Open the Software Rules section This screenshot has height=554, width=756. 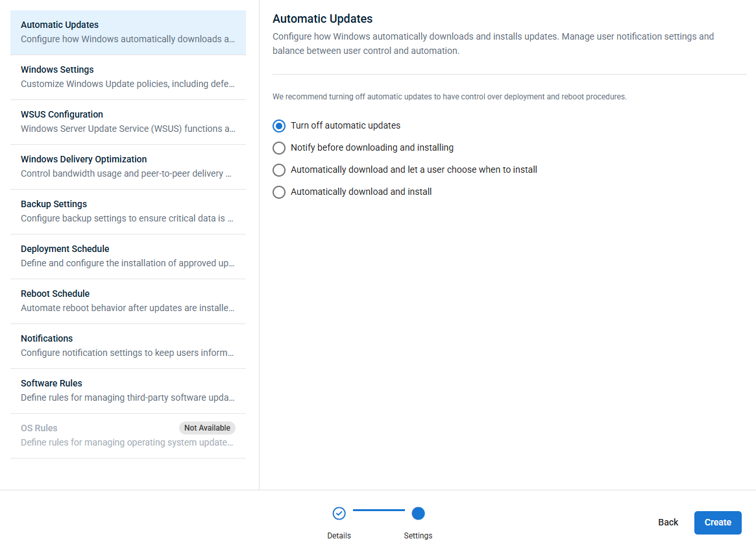[128, 391]
